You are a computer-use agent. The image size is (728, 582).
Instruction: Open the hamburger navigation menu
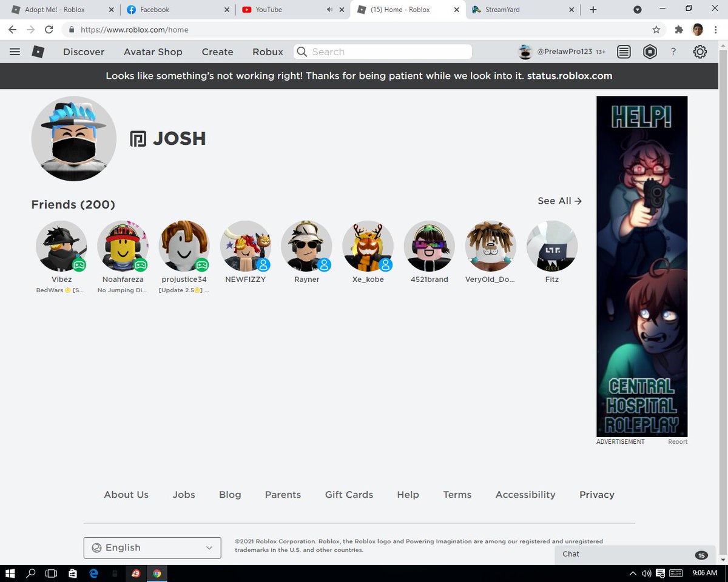[15, 52]
